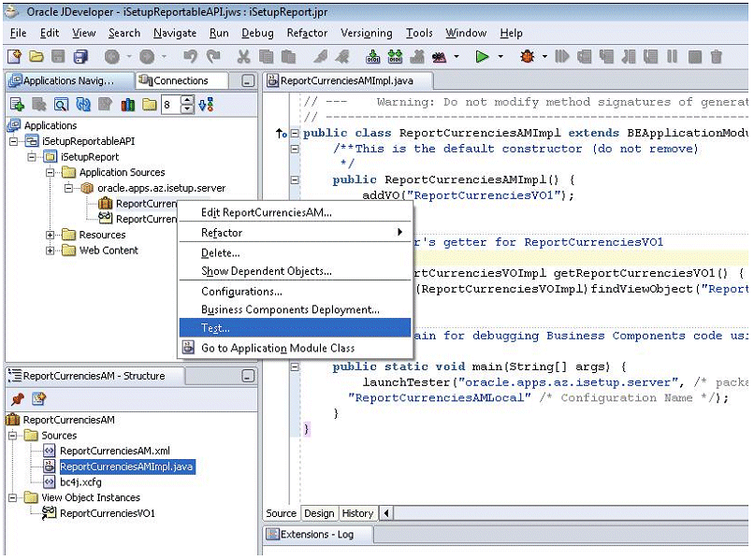
Task: Click the pin icon in Structure panel
Action: coord(18,398)
